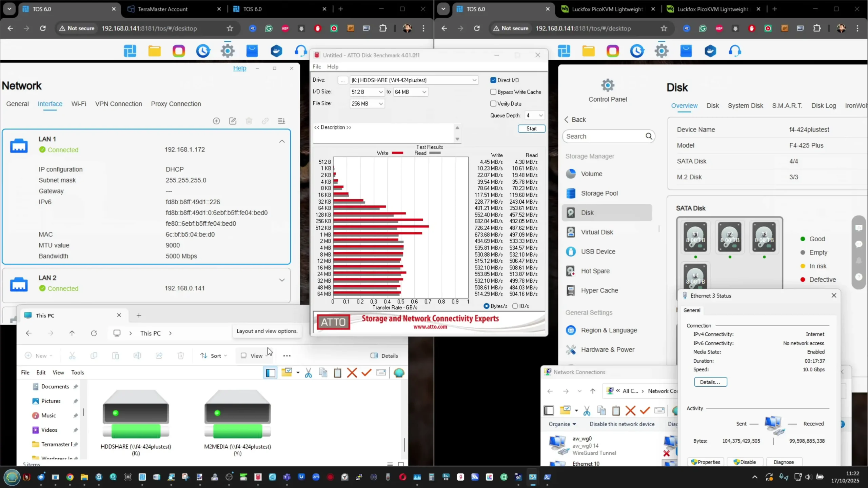Click the Hot Spare sidebar icon
Viewport: 868px width, 488px height.
pyautogui.click(x=571, y=271)
